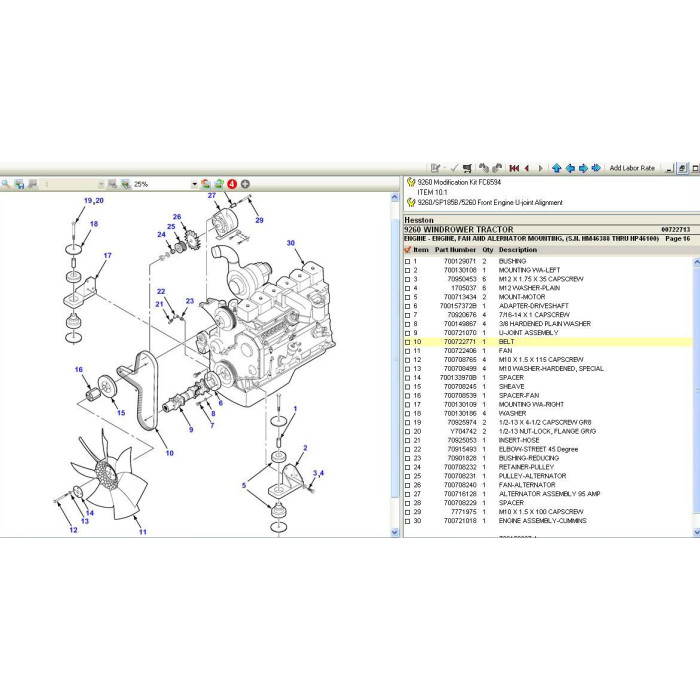The image size is (700, 700).
Task: Click the rotate image right icon
Action: [219, 184]
